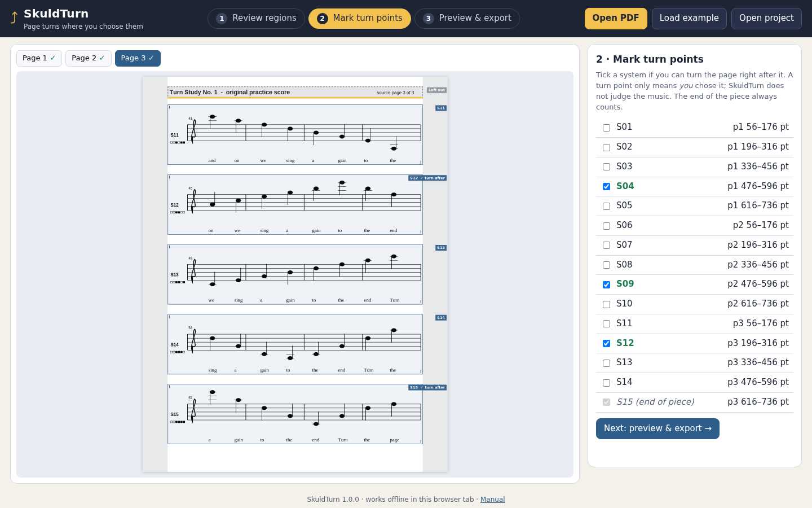Tick the S06 checkbox

point(606,226)
